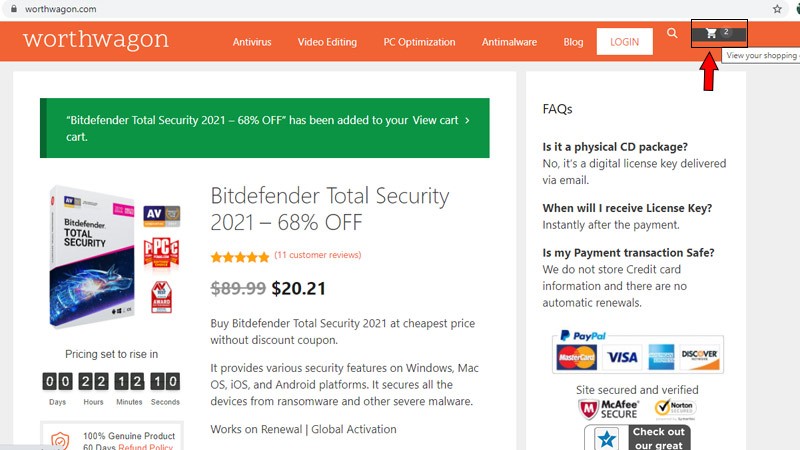The width and height of the screenshot is (800, 450).
Task: Open the 11 customer reviews link
Action: point(317,255)
